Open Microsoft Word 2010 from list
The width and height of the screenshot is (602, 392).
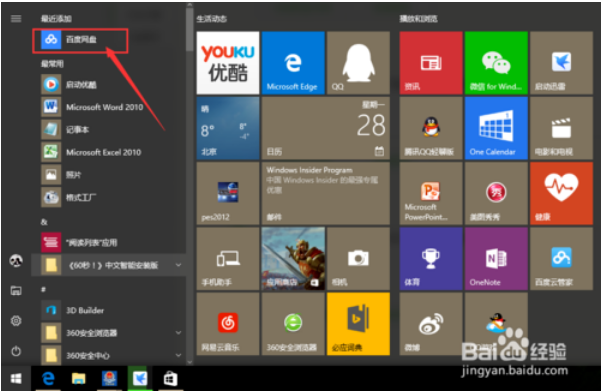[x=109, y=107]
